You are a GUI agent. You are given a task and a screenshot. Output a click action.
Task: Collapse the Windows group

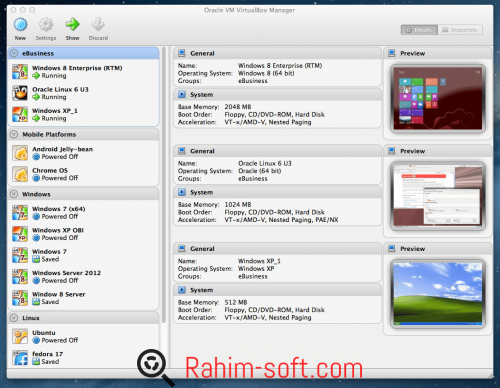point(14,194)
